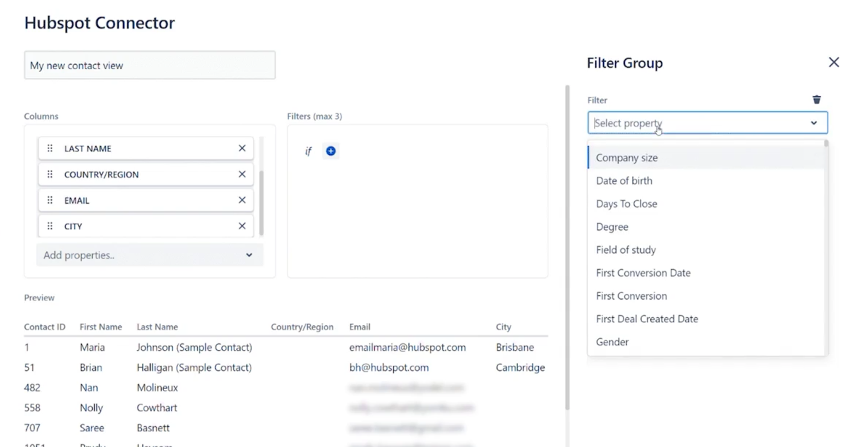Delete filter using the trash icon
The width and height of the screenshot is (868, 447).
click(x=816, y=99)
